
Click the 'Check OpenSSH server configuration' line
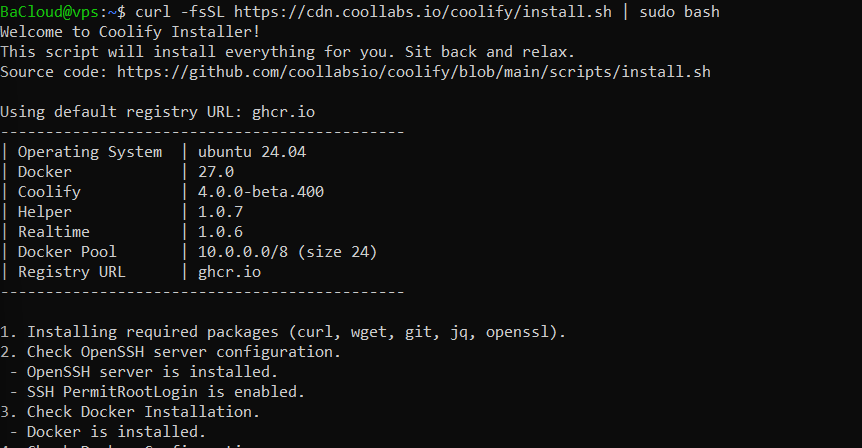click(170, 352)
